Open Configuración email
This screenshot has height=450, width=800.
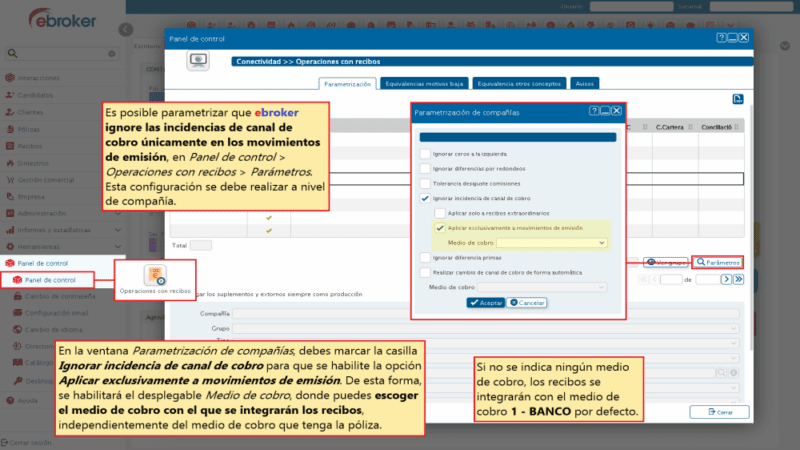(x=56, y=313)
